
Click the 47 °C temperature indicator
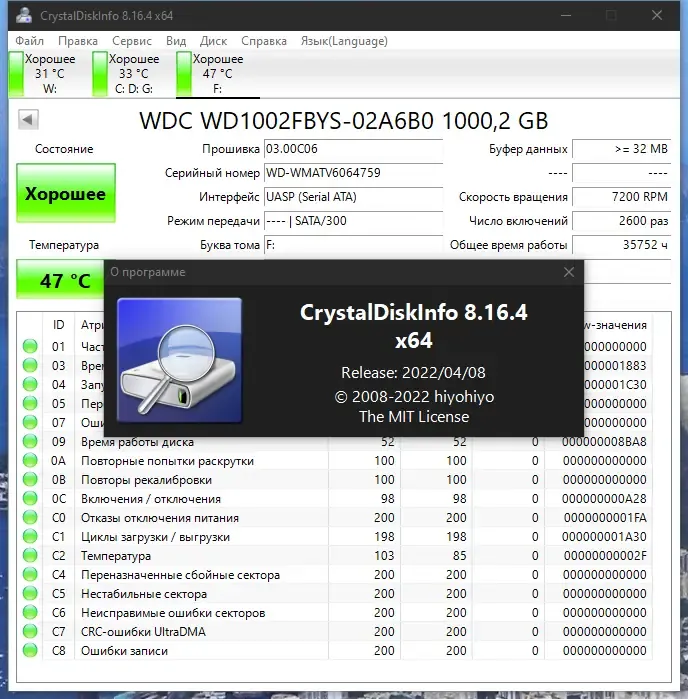pyautogui.click(x=60, y=280)
